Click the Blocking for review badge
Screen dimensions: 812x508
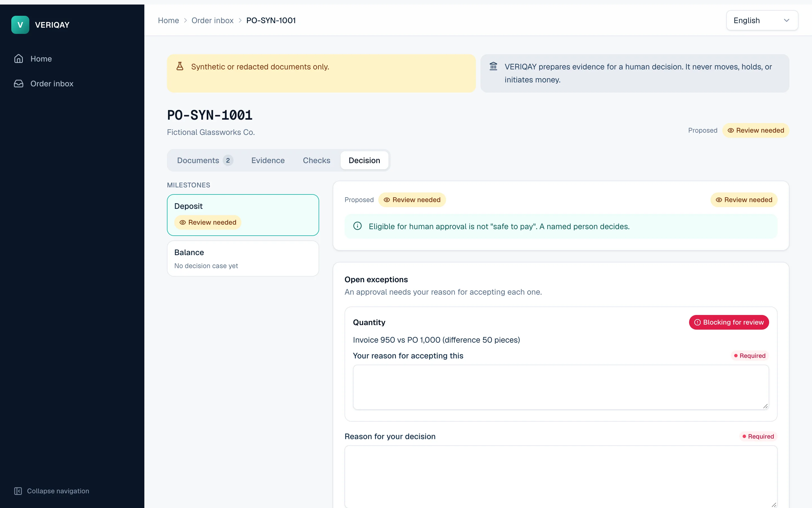click(x=729, y=322)
